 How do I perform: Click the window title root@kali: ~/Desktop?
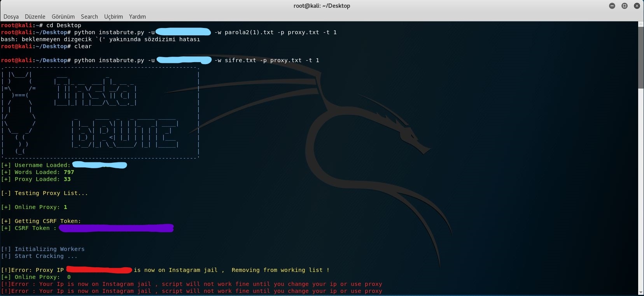coord(322,6)
